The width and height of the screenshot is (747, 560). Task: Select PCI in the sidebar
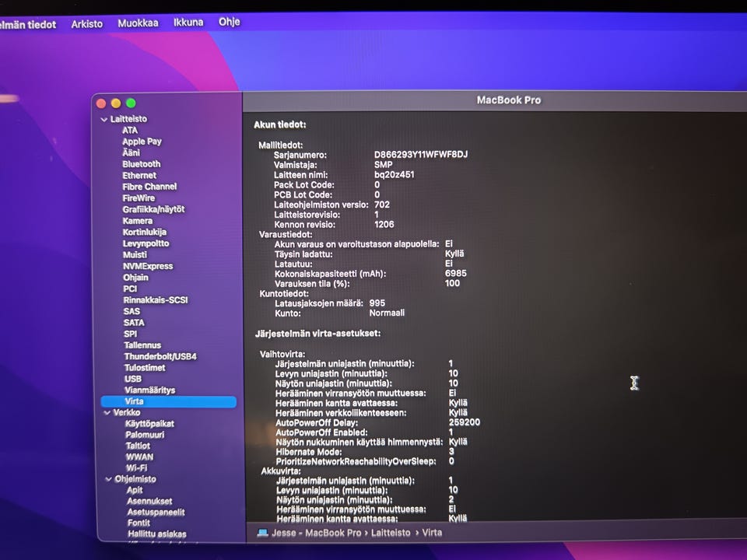coord(130,289)
